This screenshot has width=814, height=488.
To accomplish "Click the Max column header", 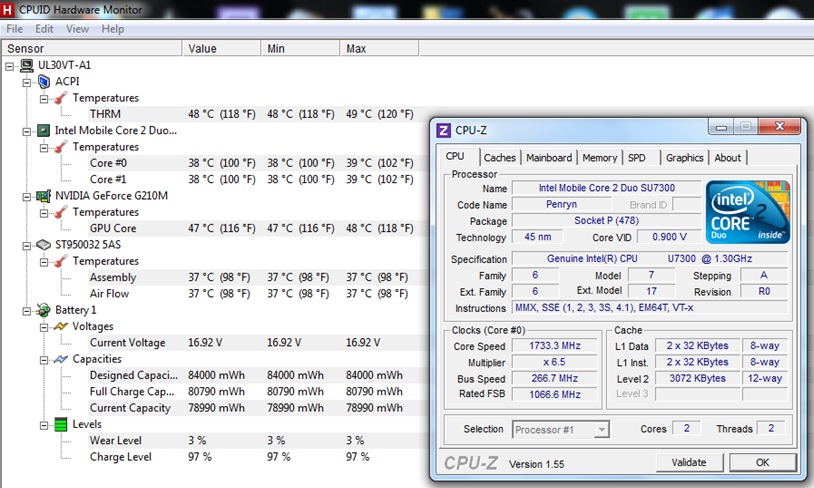I will click(x=379, y=48).
